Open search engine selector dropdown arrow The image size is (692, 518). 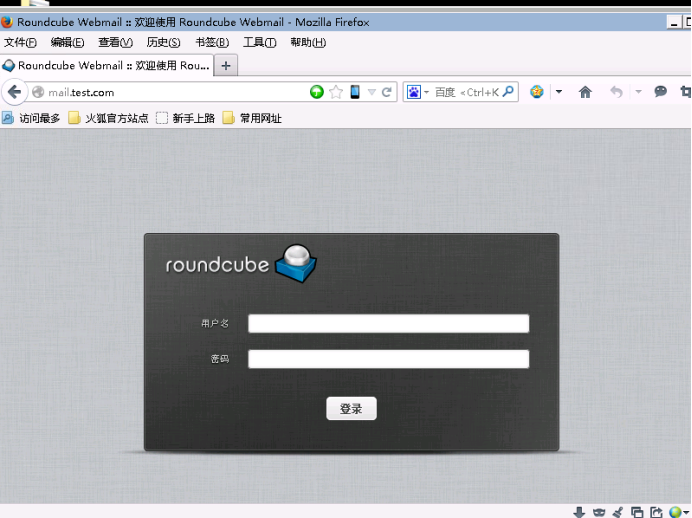pyautogui.click(x=426, y=92)
